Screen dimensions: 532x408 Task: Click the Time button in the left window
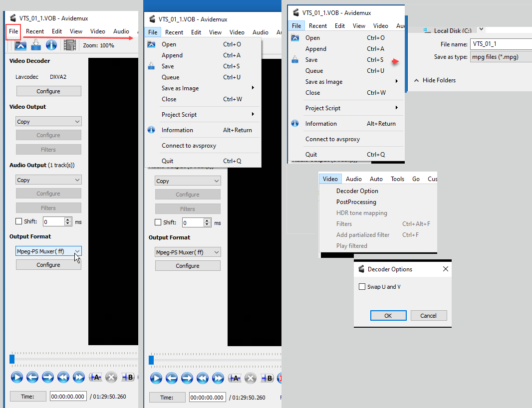28,397
